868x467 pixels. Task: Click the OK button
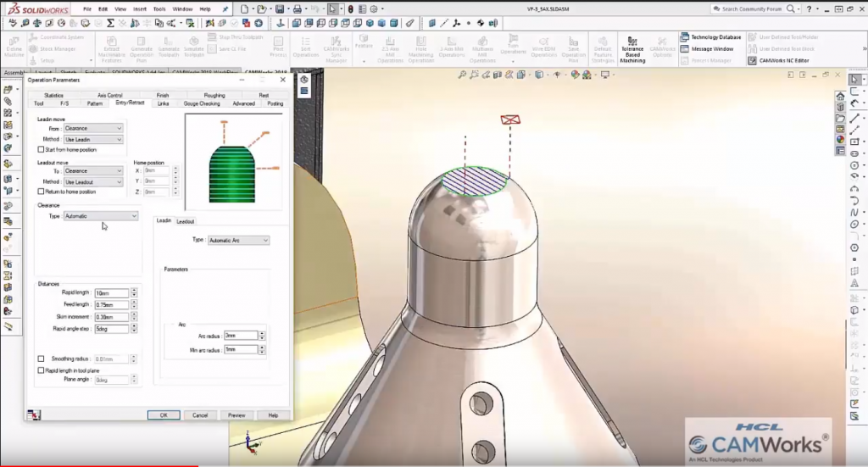point(163,415)
